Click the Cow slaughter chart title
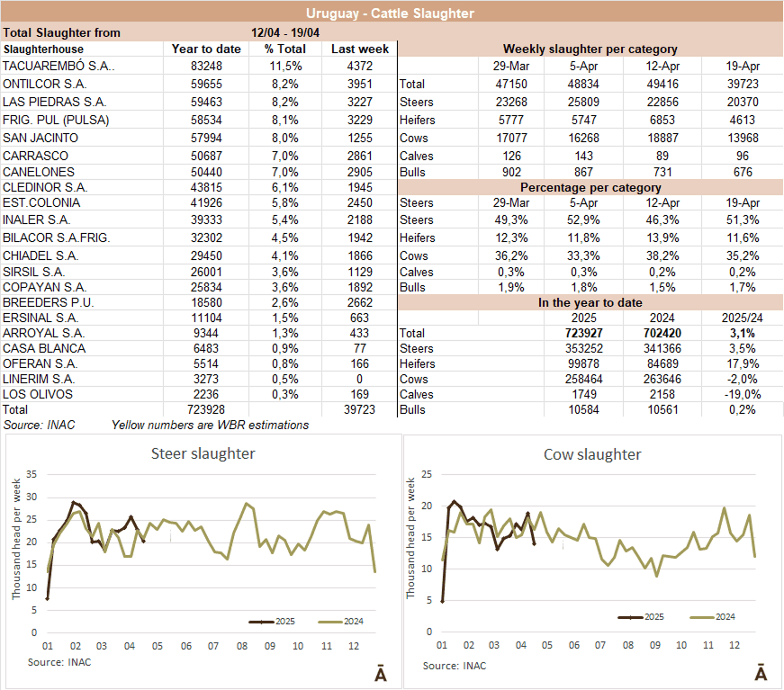Viewport: 784px width, 690px height. [592, 454]
